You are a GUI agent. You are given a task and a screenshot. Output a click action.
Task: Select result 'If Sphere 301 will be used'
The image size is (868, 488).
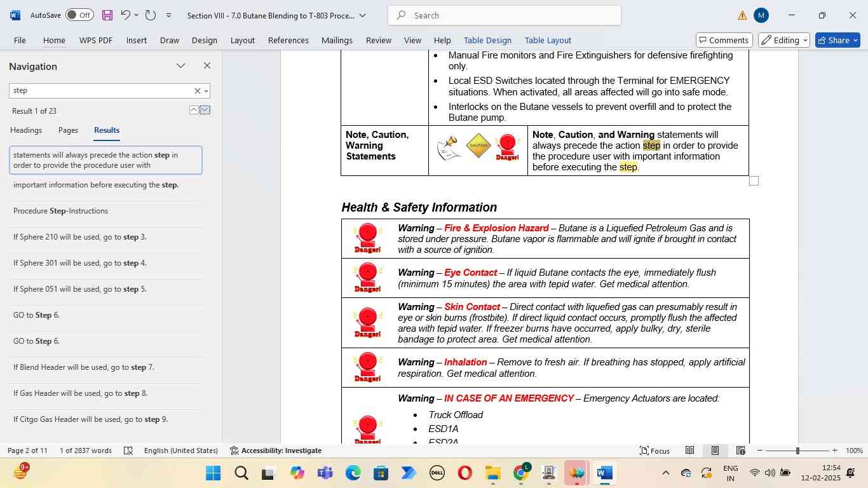click(x=106, y=263)
